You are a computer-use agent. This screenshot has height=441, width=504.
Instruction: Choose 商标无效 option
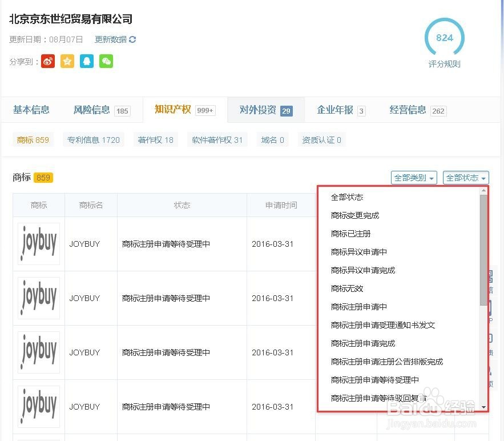(x=347, y=289)
